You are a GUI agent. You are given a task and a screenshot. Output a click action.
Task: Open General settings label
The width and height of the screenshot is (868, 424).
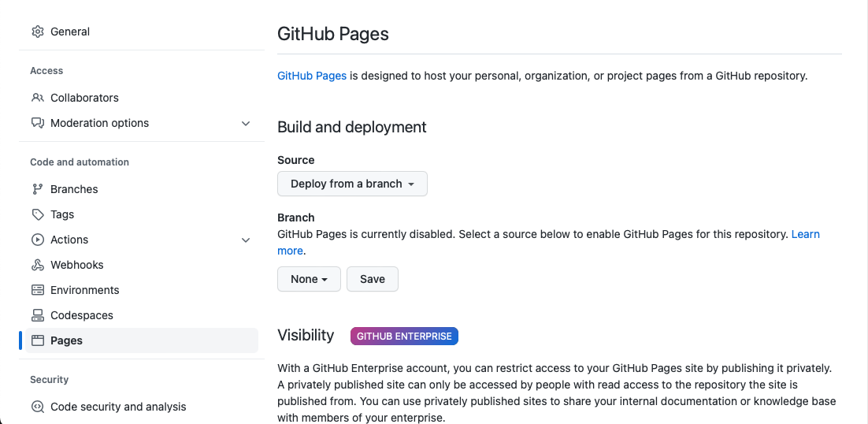[70, 32]
